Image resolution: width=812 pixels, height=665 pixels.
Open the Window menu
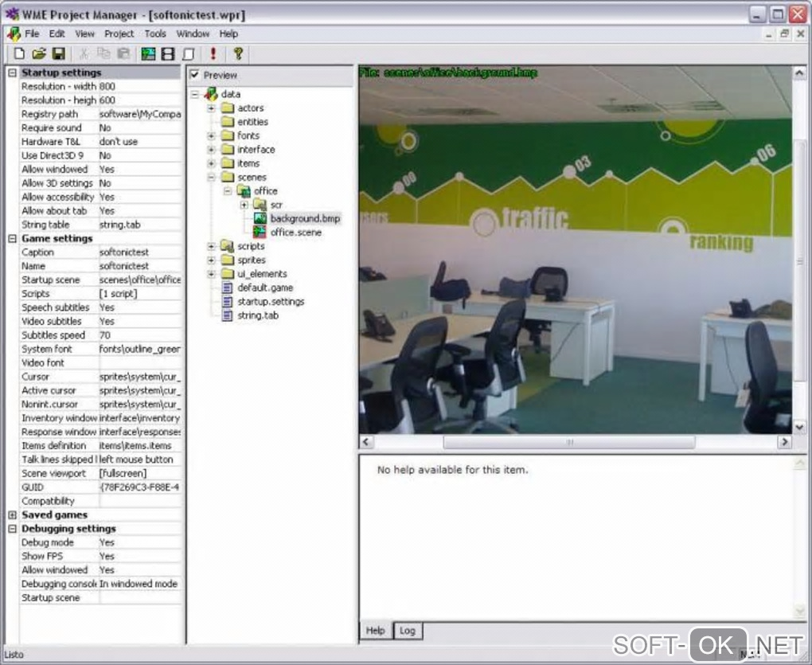pos(193,33)
